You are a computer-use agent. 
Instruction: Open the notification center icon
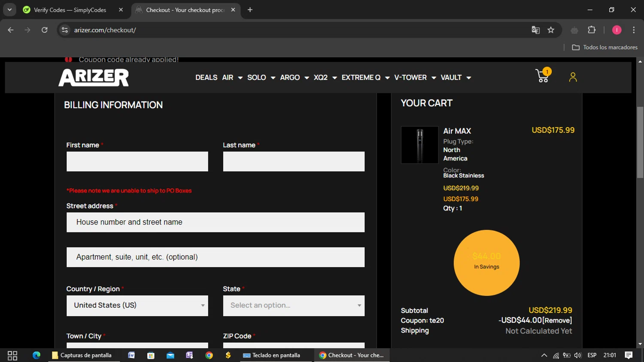[x=629, y=355]
